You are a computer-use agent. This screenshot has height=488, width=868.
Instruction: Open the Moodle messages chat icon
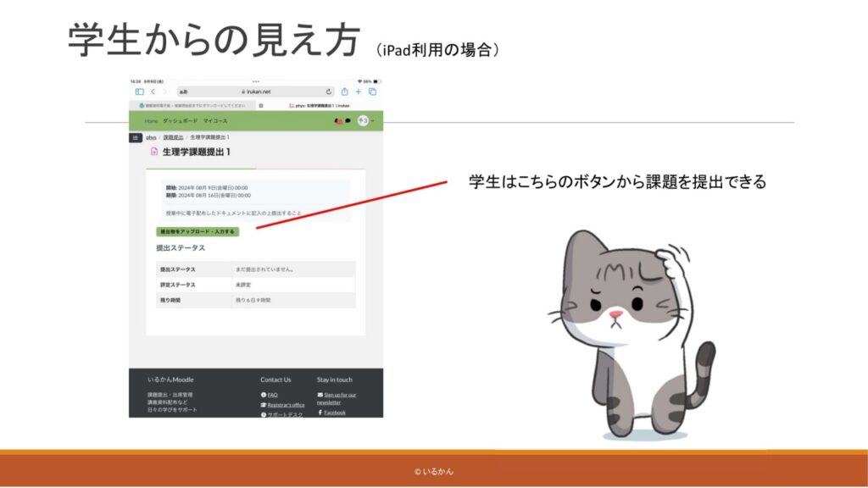[348, 121]
